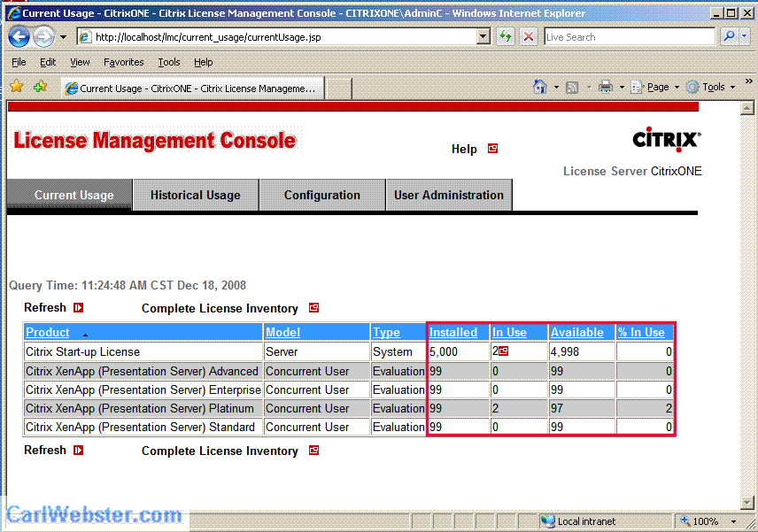This screenshot has height=532, width=758.
Task: Click the Home page icon
Action: 540,87
